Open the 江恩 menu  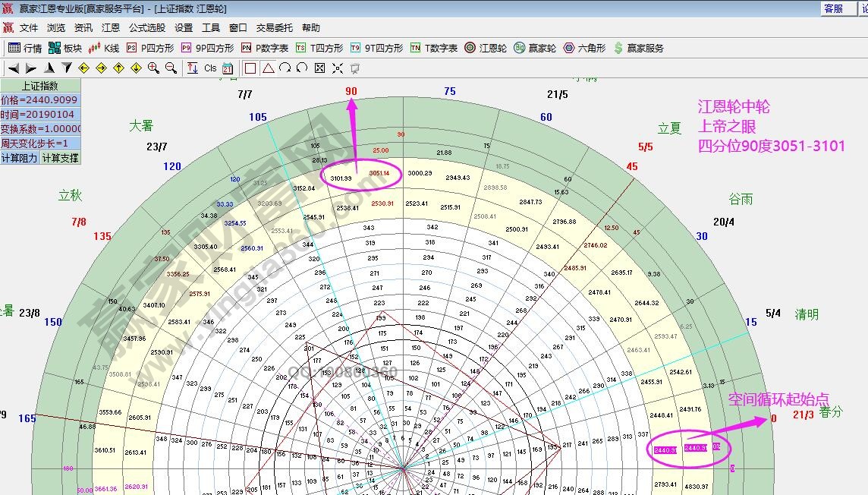(110, 27)
